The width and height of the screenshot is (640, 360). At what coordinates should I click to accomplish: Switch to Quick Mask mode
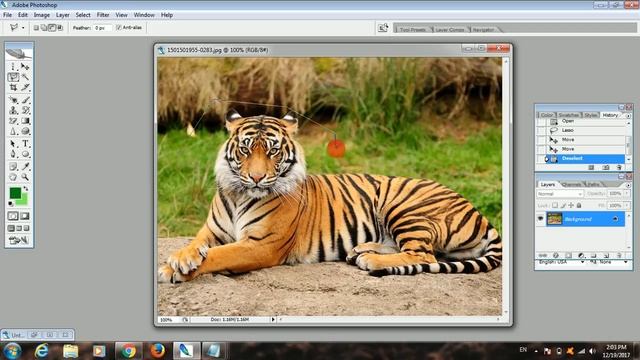tap(24, 216)
